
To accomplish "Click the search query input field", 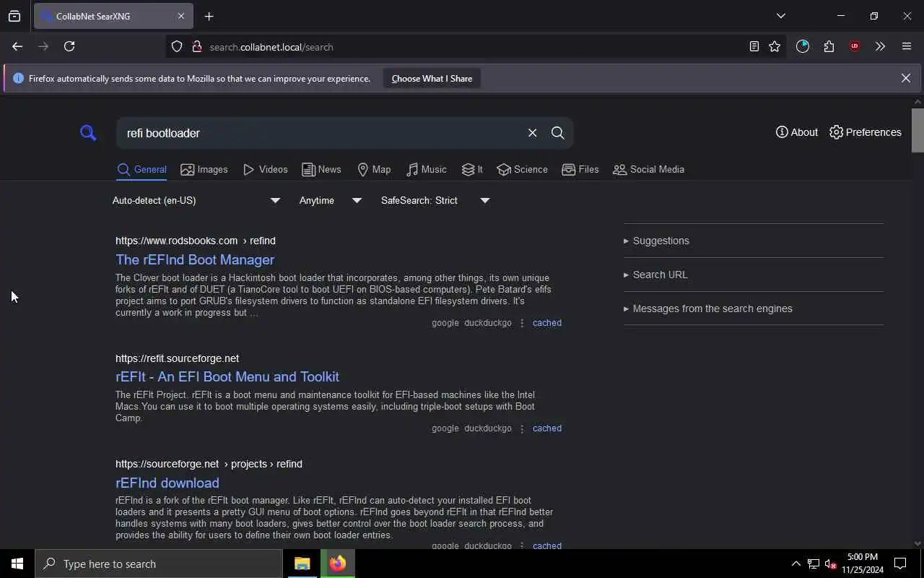I will point(321,133).
